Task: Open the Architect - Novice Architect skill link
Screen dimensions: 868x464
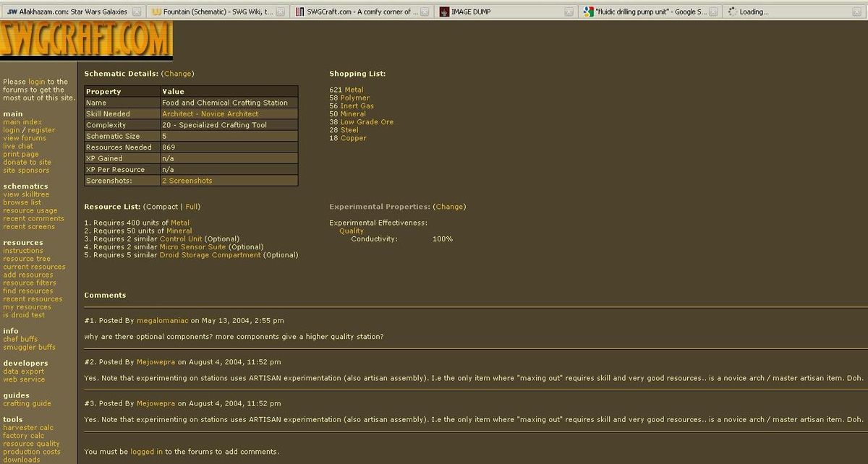Action: coord(210,114)
